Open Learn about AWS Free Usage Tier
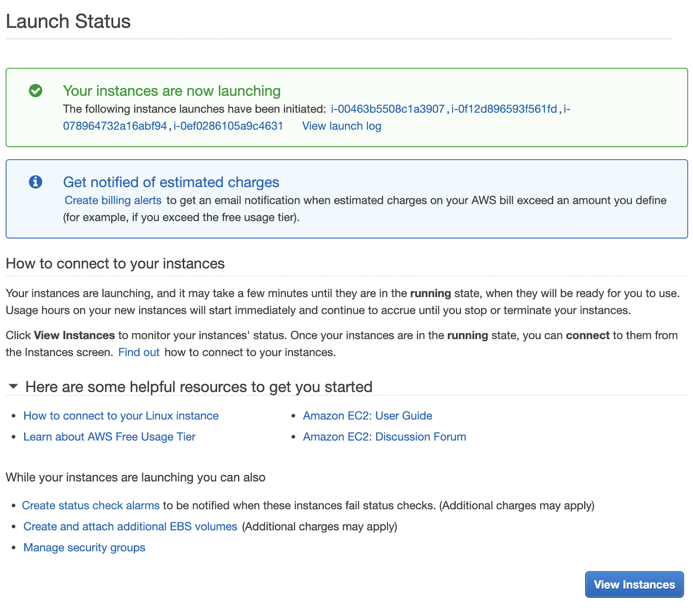693x616 pixels. point(109,437)
